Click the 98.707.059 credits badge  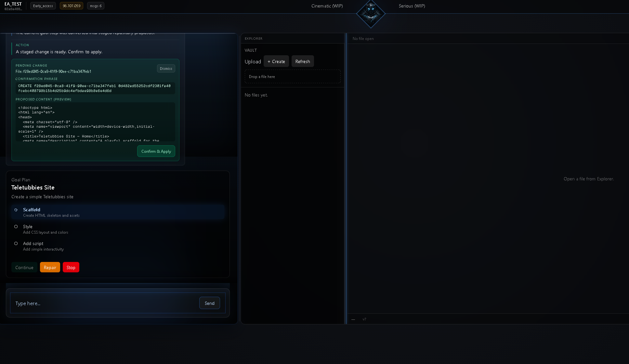[72, 6]
